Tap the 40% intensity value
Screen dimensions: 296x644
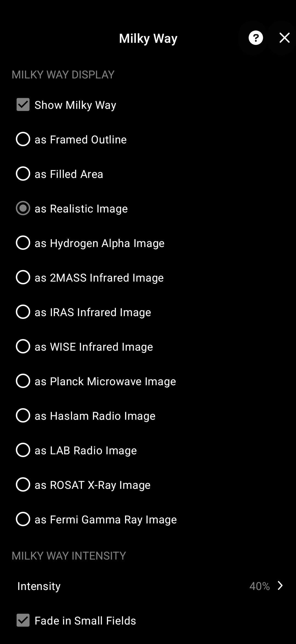pos(259,586)
